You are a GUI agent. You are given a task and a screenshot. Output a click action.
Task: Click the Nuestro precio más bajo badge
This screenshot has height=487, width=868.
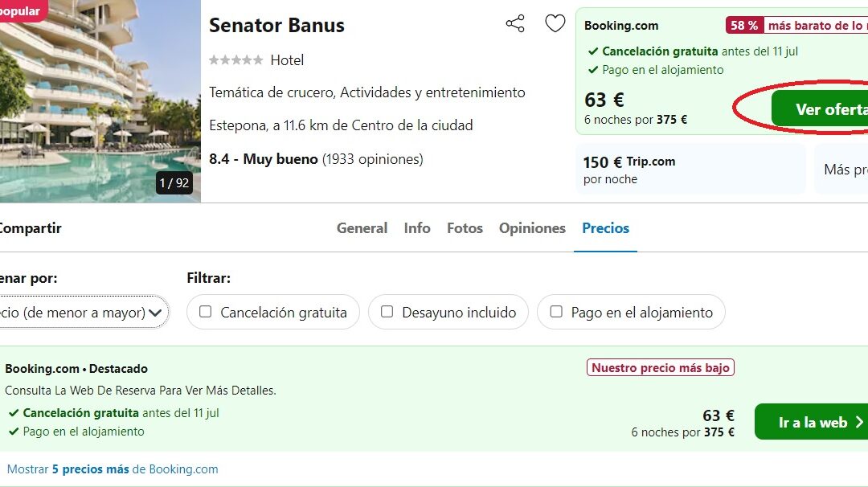(x=661, y=367)
